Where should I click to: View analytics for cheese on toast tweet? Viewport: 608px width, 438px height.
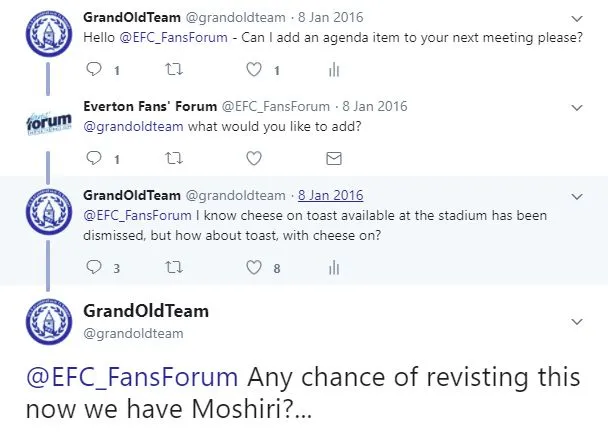coord(334,267)
